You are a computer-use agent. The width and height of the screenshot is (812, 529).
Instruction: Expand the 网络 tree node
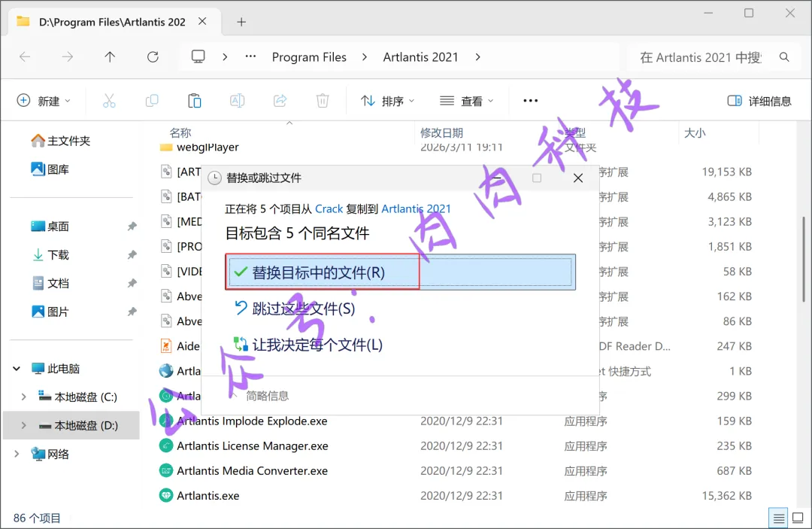click(17, 455)
